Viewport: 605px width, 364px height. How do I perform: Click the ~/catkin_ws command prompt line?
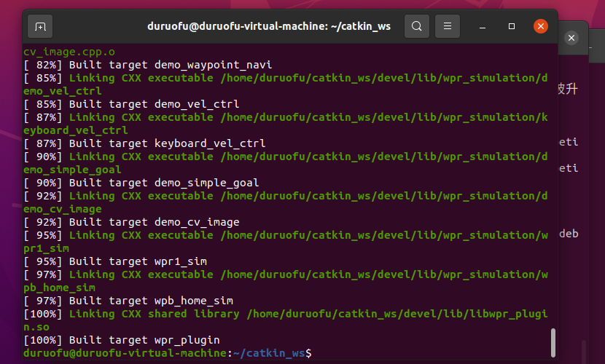(168, 353)
